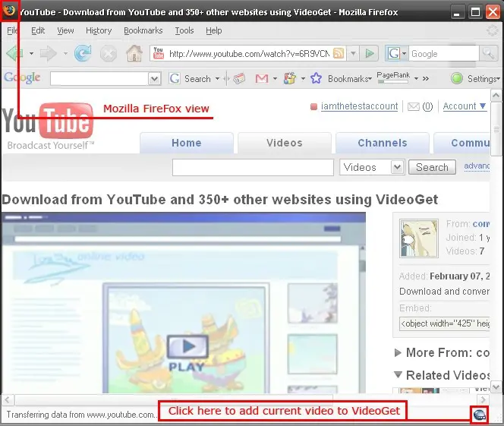The width and height of the screenshot is (504, 426).
Task: Open the Google toolbar search box dropdown
Action: [154, 78]
